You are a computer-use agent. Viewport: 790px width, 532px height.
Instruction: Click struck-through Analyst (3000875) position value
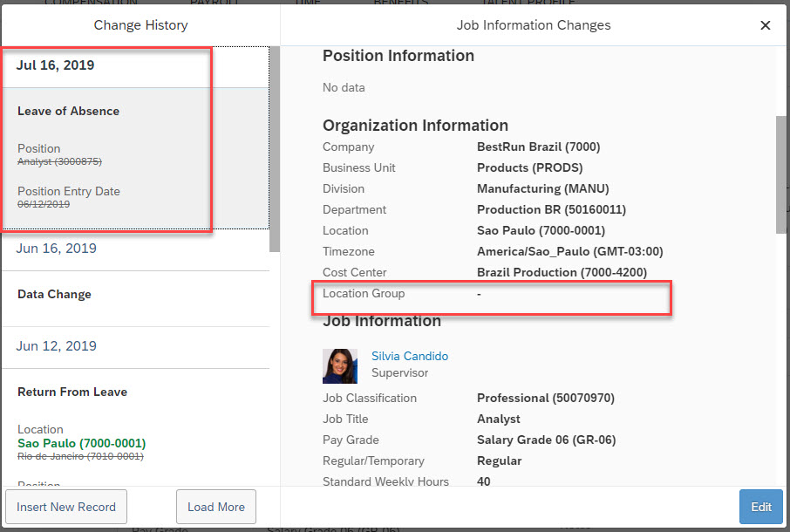(60, 161)
